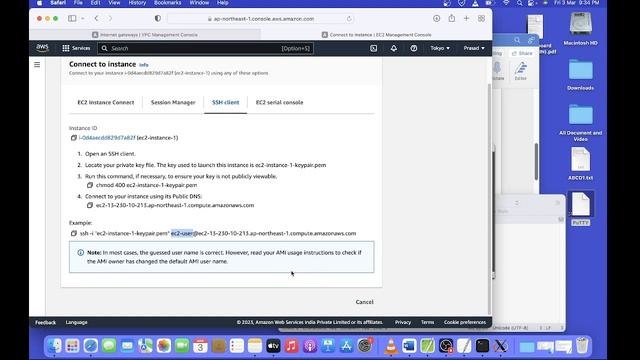
Task: Open the Safari History menu
Action: (137, 3)
